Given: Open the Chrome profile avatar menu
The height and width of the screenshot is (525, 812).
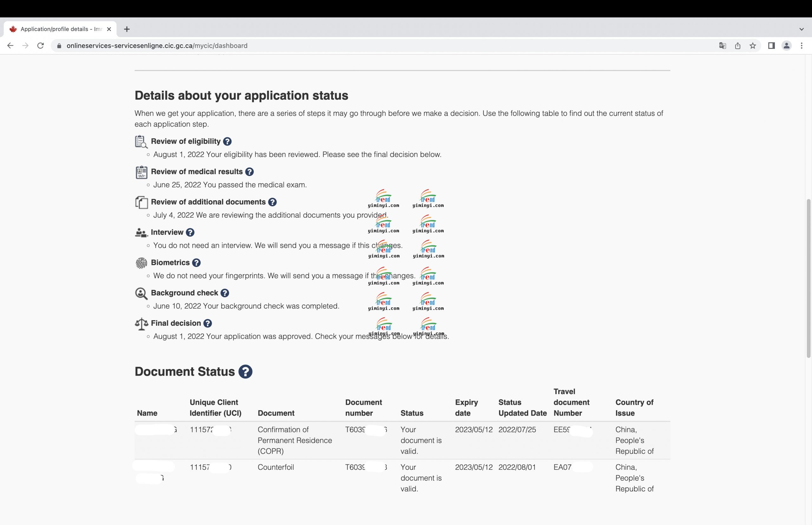Looking at the screenshot, I should click(786, 46).
